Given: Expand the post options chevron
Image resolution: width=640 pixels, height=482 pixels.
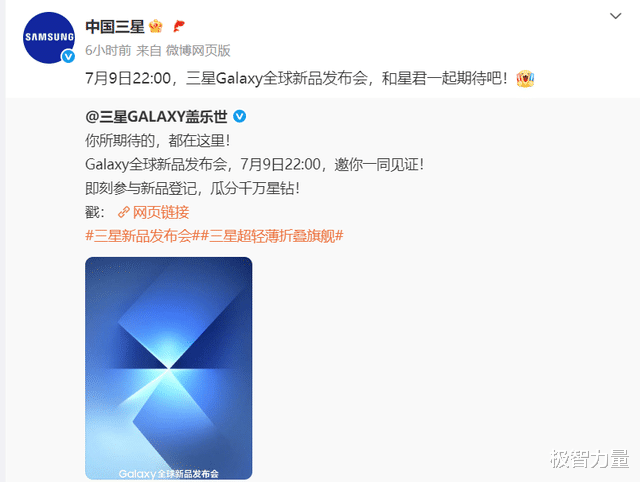Looking at the screenshot, I should (615, 16).
